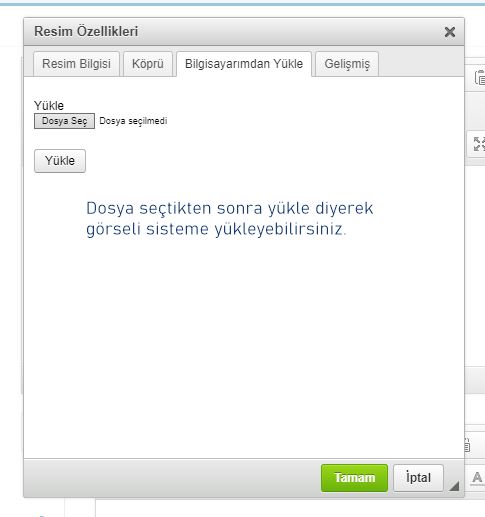Cancel the dialog with İptal

[418, 478]
